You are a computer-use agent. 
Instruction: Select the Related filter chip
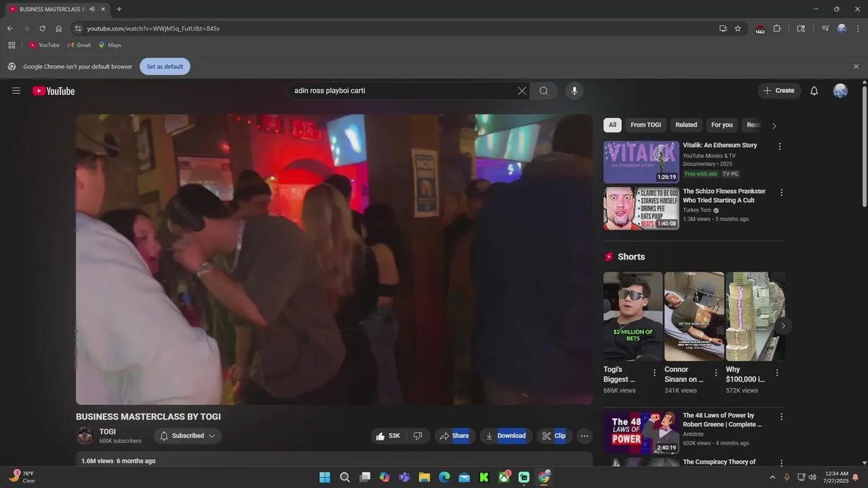point(686,125)
